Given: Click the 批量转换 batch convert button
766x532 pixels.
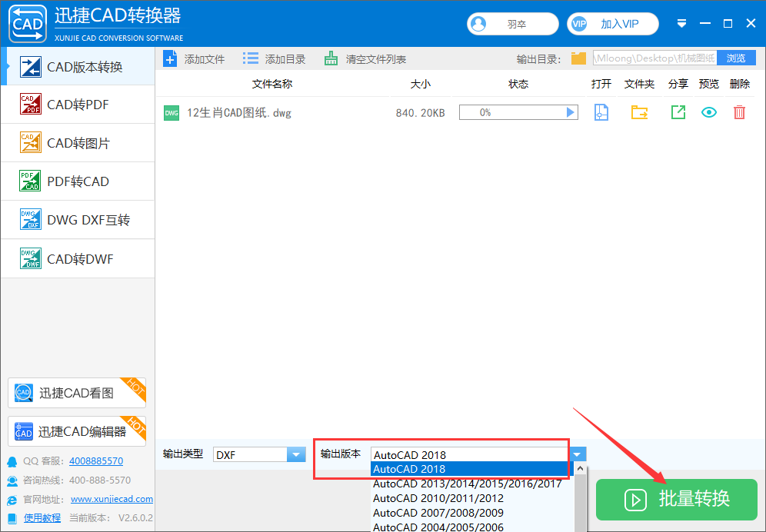Looking at the screenshot, I should tap(677, 499).
